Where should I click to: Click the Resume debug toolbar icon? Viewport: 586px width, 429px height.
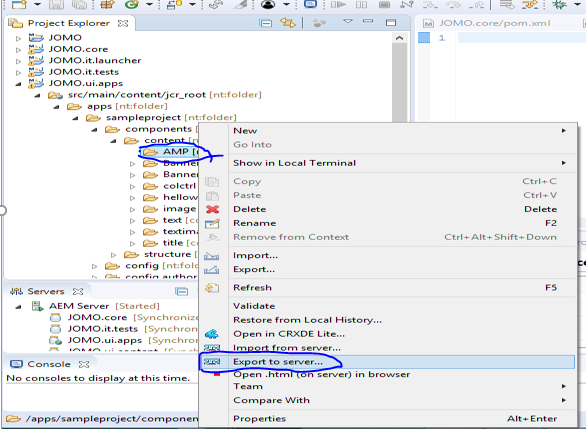338,4
